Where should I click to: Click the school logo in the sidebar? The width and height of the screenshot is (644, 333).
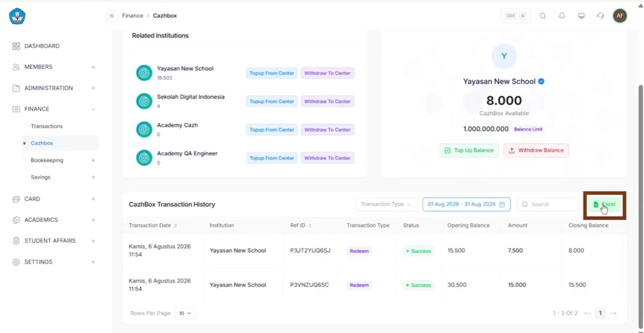coord(17,16)
